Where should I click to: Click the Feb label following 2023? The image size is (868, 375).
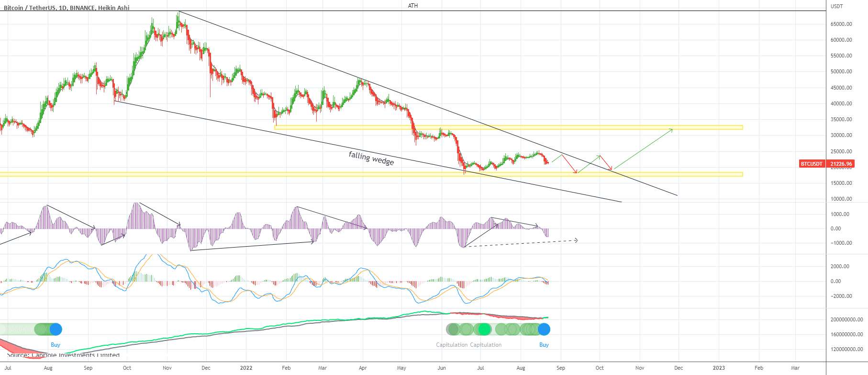[759, 368]
